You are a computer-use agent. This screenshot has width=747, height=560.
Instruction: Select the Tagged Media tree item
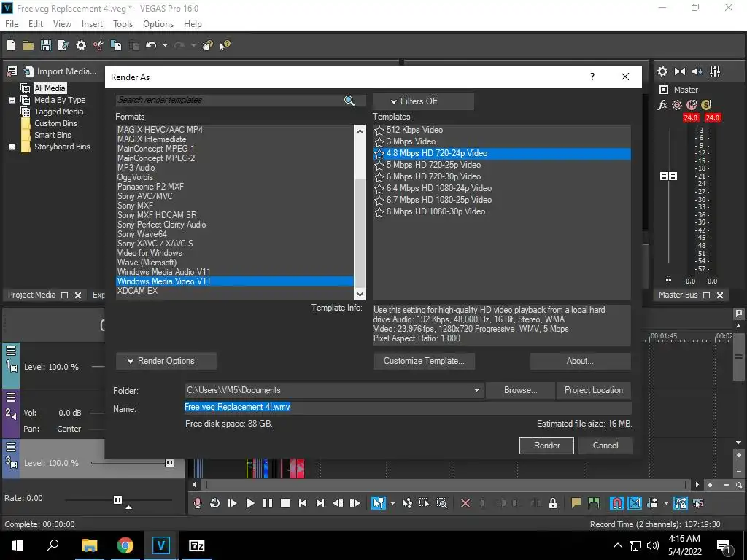tap(58, 112)
